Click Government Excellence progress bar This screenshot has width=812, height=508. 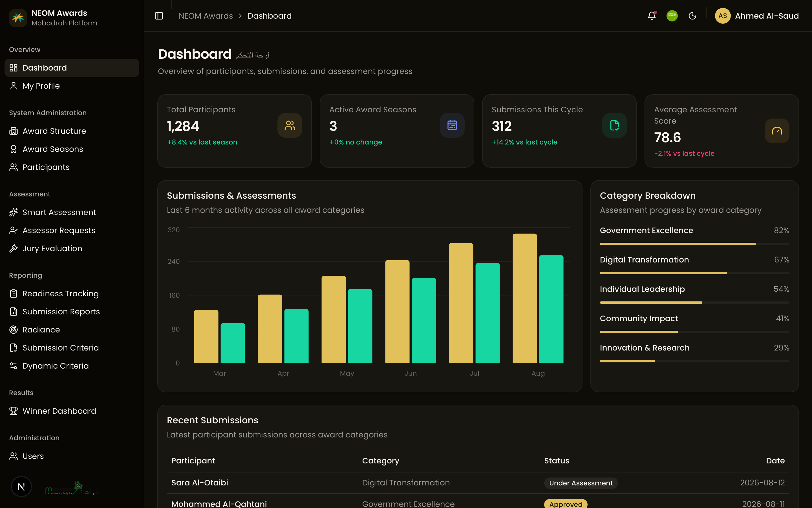click(694, 244)
